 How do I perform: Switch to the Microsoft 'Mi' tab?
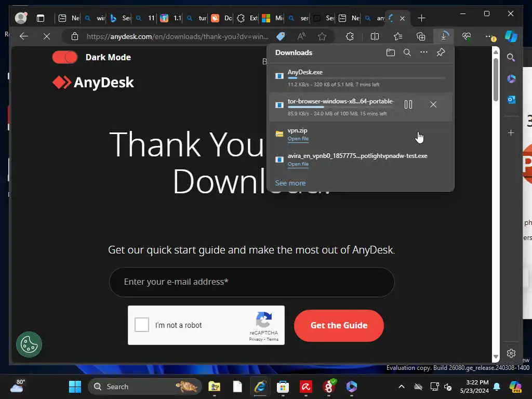(273, 18)
